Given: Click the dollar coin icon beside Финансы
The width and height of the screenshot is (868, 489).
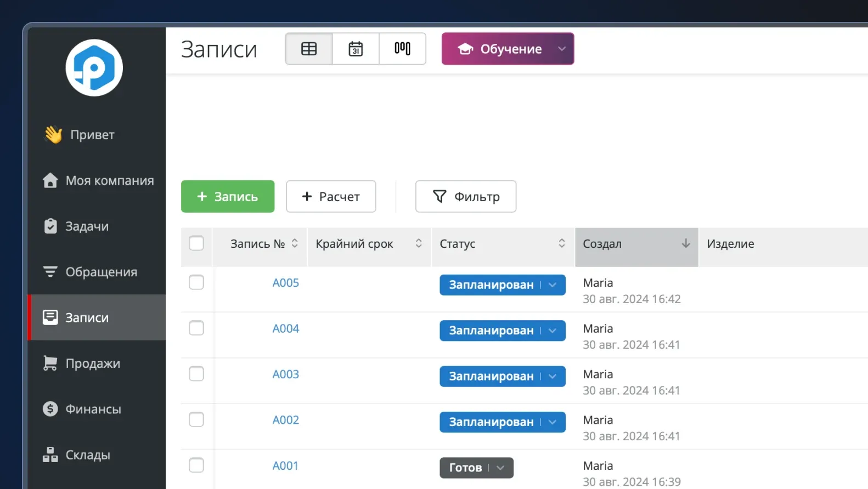Looking at the screenshot, I should click(50, 409).
